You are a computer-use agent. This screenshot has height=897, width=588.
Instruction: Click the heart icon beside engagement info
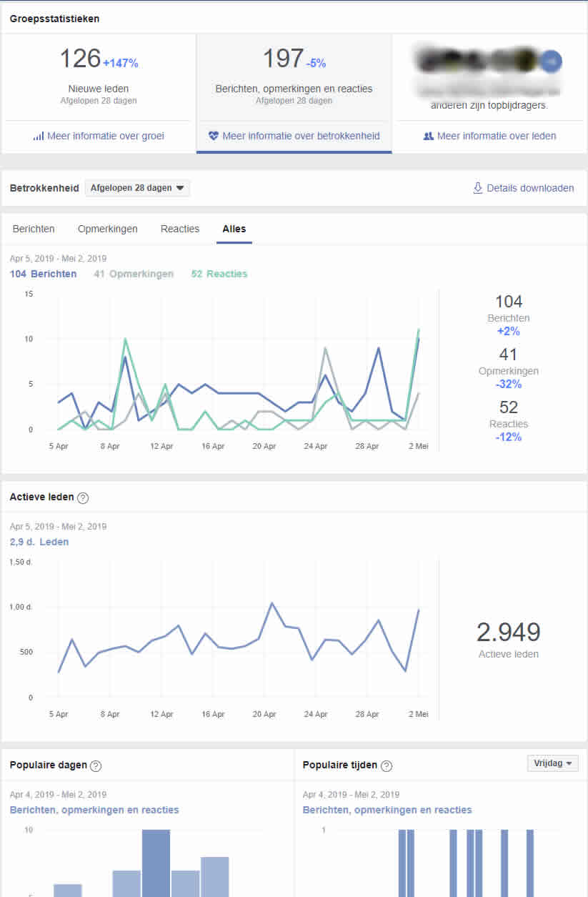click(x=214, y=136)
